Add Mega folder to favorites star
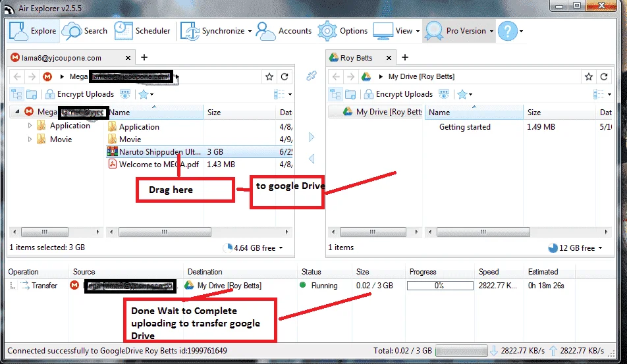Image resolution: width=627 pixels, height=364 pixels. (x=269, y=77)
